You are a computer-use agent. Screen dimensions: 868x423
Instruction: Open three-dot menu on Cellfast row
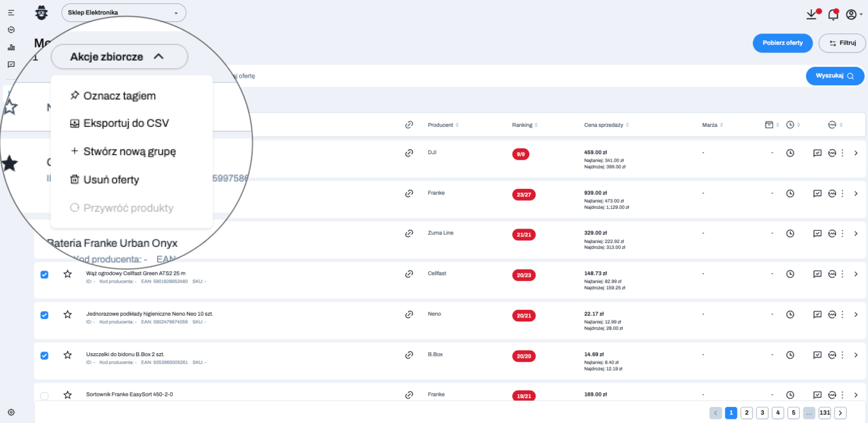coord(842,274)
